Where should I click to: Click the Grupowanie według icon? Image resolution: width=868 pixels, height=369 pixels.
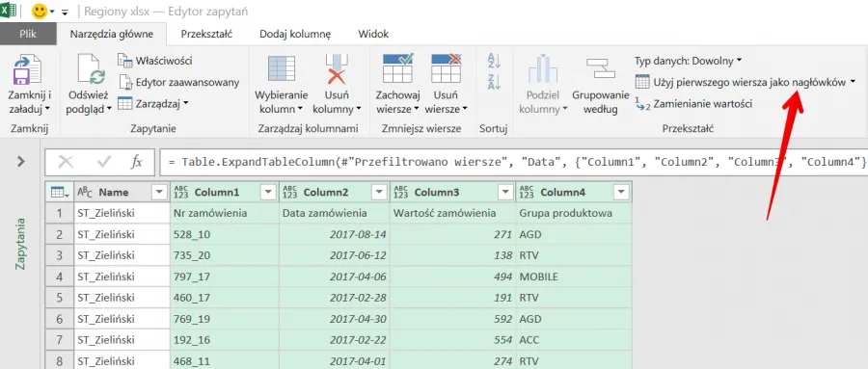tap(600, 69)
